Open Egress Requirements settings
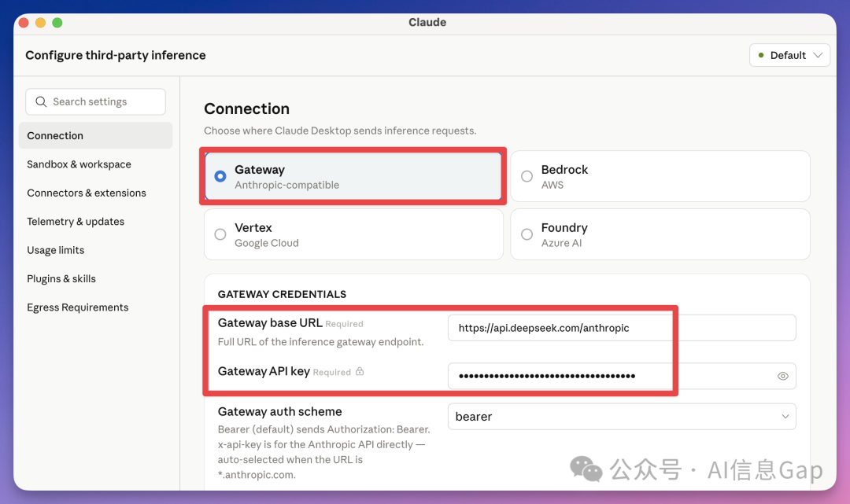 click(x=78, y=307)
